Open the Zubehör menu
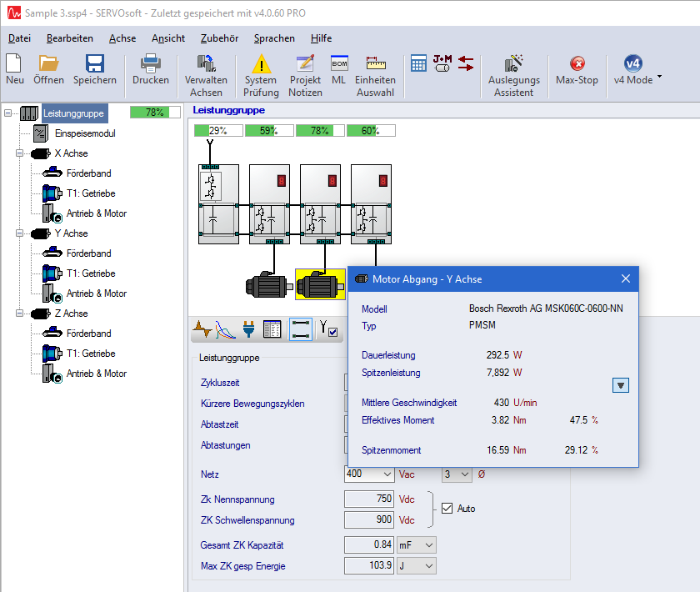This screenshot has width=700, height=592. pos(219,38)
